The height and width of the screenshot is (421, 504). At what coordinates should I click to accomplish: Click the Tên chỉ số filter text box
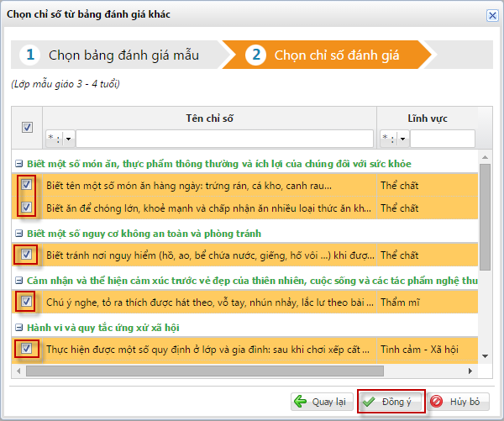(224, 139)
